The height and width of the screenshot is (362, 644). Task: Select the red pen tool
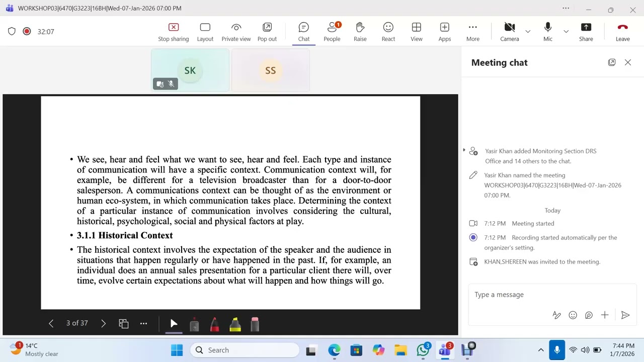tap(214, 325)
